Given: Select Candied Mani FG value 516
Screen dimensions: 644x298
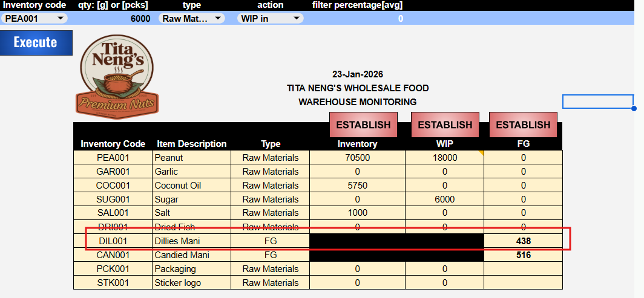Looking at the screenshot, I should pyautogui.click(x=523, y=255).
